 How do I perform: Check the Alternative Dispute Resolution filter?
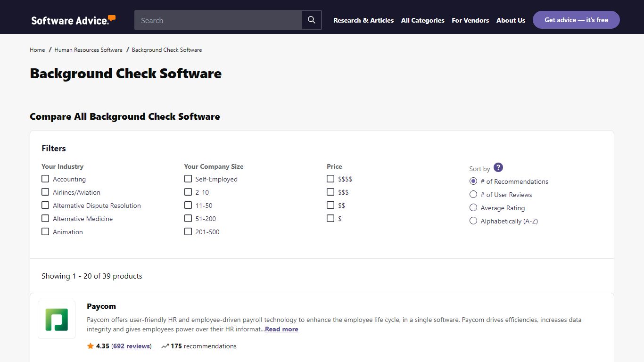[x=45, y=205]
